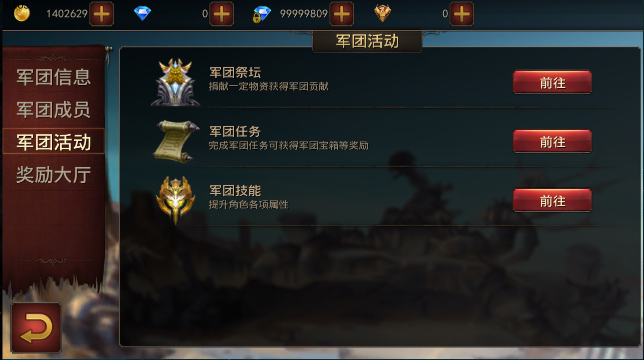Add bound diamonds with plus button
Screen dimensions: 644x360
(x=342, y=14)
